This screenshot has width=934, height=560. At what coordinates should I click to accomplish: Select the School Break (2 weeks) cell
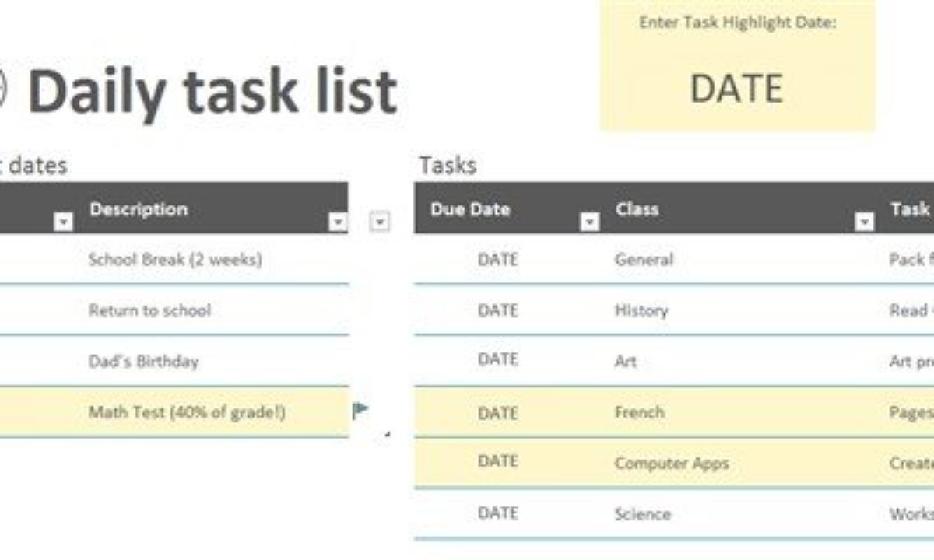(x=174, y=259)
